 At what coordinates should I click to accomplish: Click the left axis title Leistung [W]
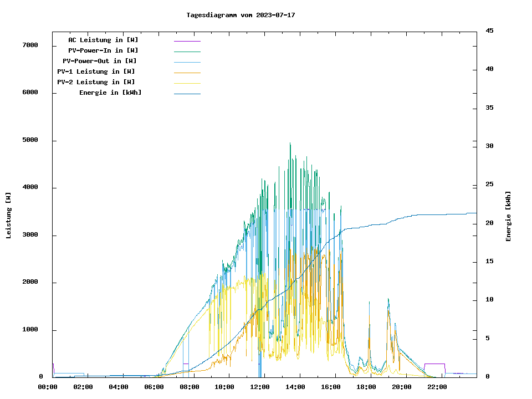pyautogui.click(x=8, y=215)
